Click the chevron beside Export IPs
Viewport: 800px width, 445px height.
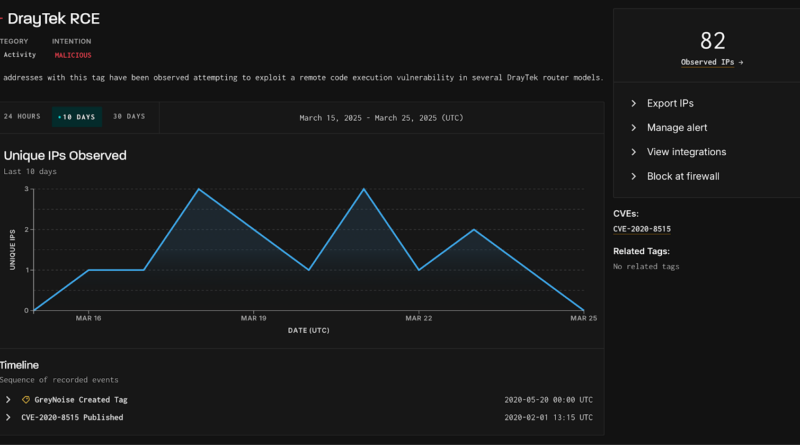tap(634, 103)
